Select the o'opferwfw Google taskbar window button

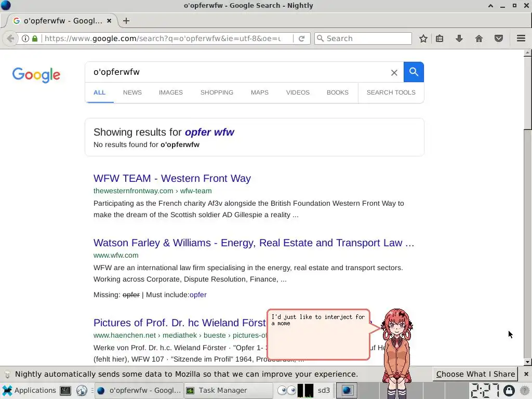click(139, 391)
